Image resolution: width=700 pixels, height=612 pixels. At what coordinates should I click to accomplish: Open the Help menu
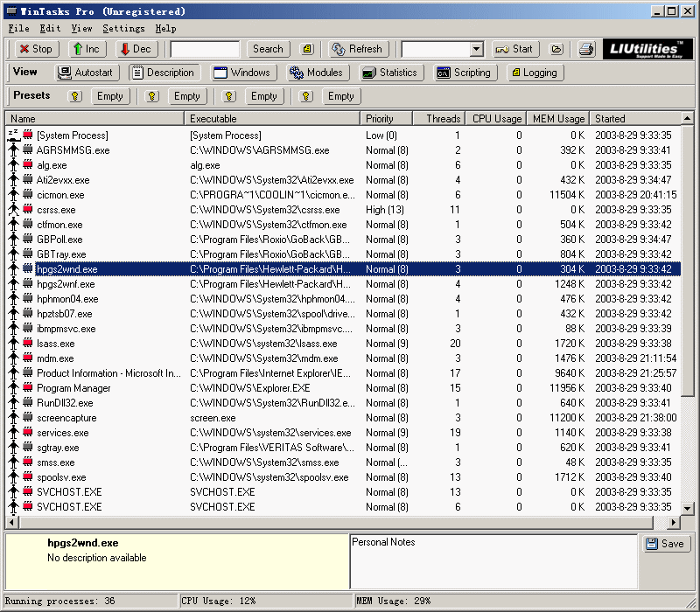(165, 29)
